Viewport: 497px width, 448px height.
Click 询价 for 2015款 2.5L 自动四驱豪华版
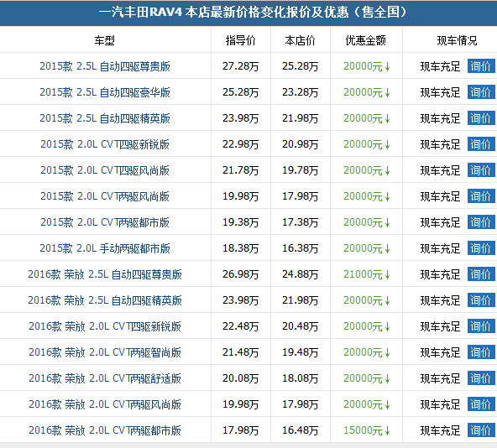click(481, 92)
